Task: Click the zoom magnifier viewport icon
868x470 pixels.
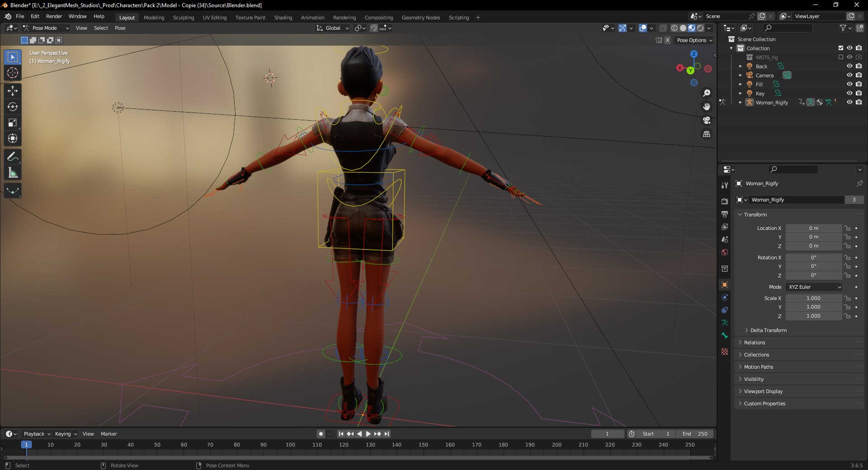Action: tap(707, 93)
